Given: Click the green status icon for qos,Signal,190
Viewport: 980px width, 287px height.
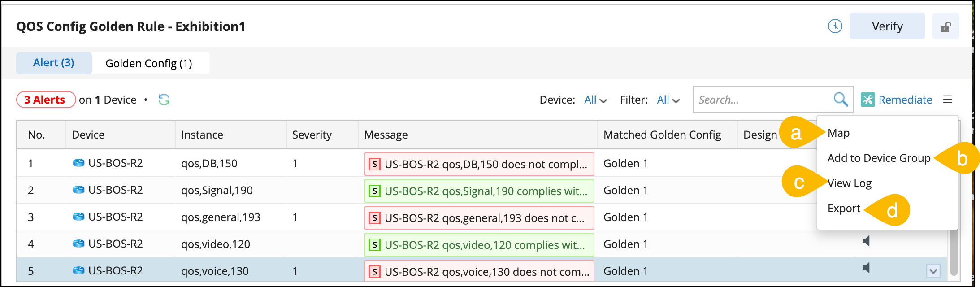Looking at the screenshot, I should tap(374, 191).
